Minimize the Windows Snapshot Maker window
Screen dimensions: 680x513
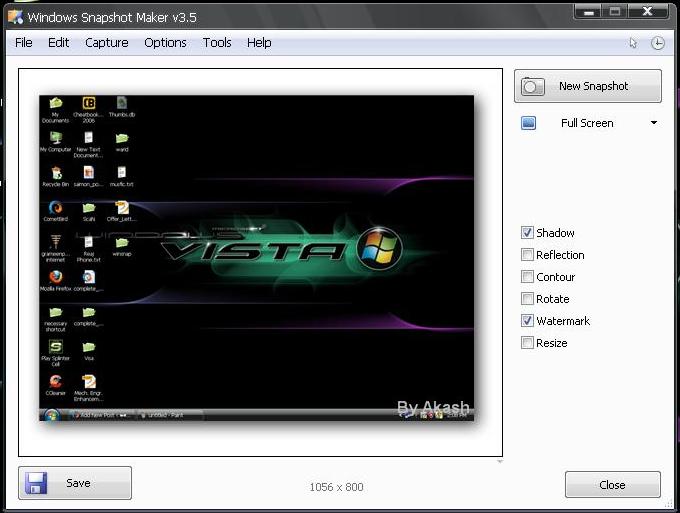pos(588,12)
